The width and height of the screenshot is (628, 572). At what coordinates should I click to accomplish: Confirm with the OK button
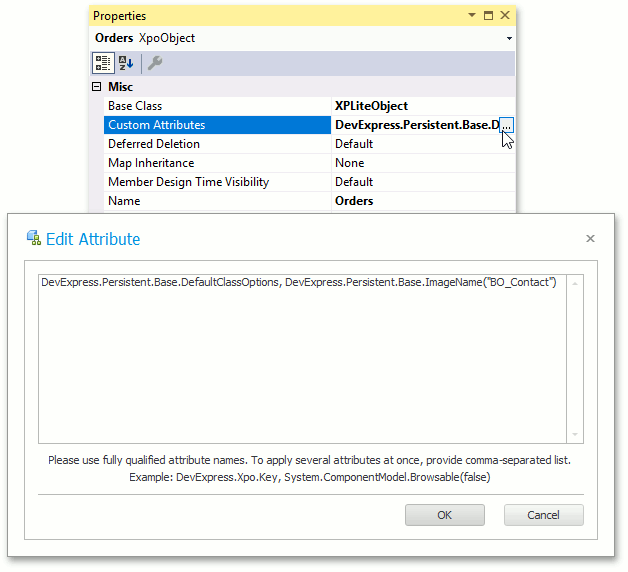tap(445, 515)
